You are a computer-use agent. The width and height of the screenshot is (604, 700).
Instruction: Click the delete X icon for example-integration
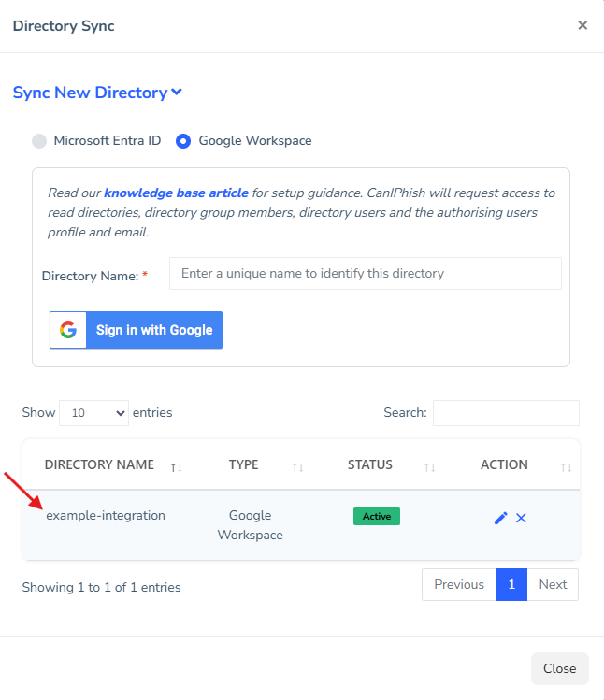pos(522,518)
